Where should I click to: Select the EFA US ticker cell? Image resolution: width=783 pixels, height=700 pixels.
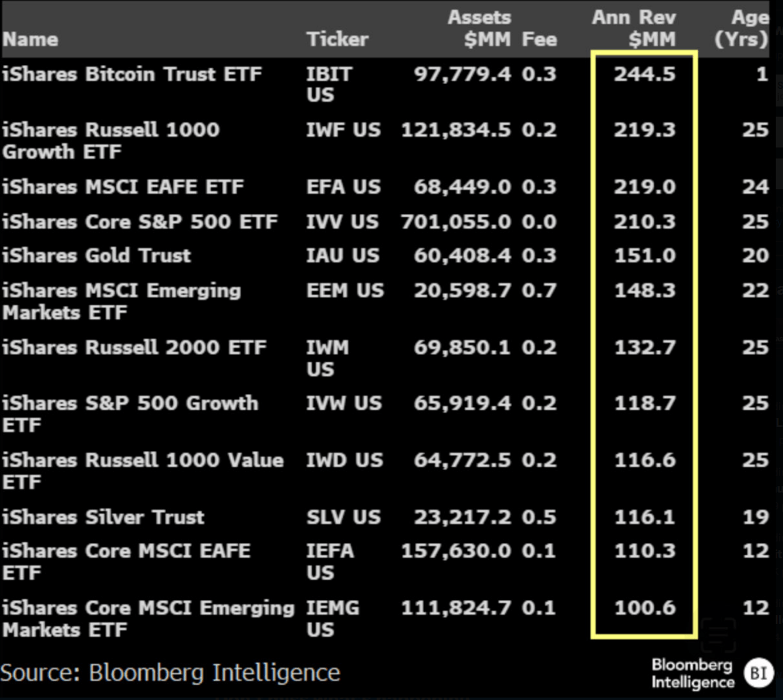tap(343, 187)
